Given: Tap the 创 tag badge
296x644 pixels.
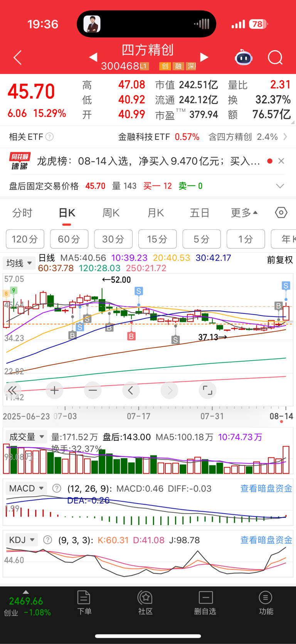Looking at the screenshot, I should click(x=165, y=66).
